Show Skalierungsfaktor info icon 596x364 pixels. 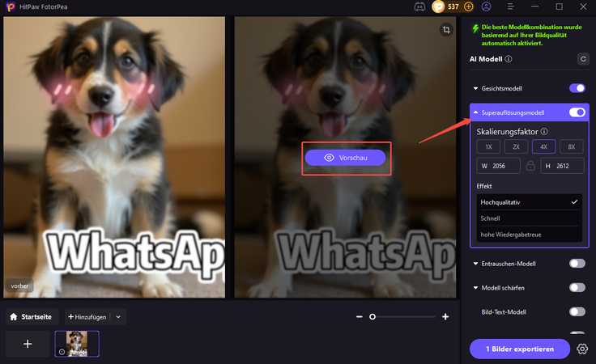[x=544, y=131]
